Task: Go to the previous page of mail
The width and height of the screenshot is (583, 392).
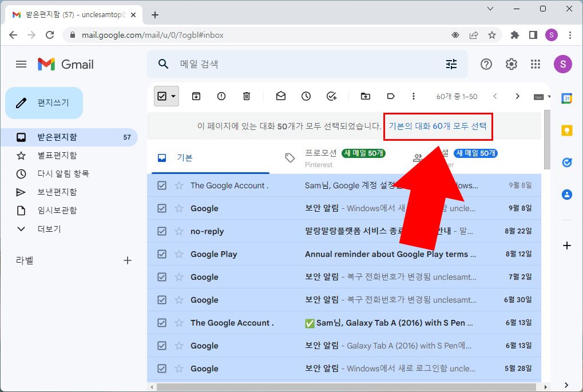Action: click(x=495, y=96)
